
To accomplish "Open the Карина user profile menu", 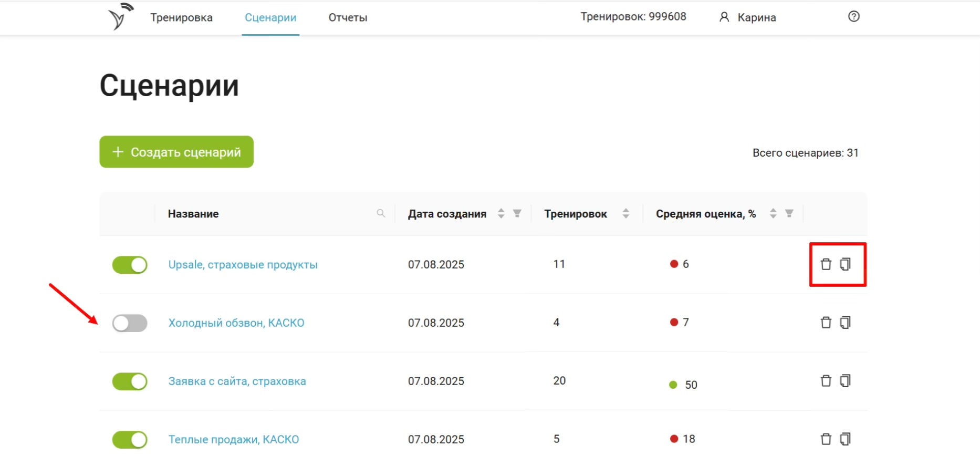I will [x=747, y=18].
